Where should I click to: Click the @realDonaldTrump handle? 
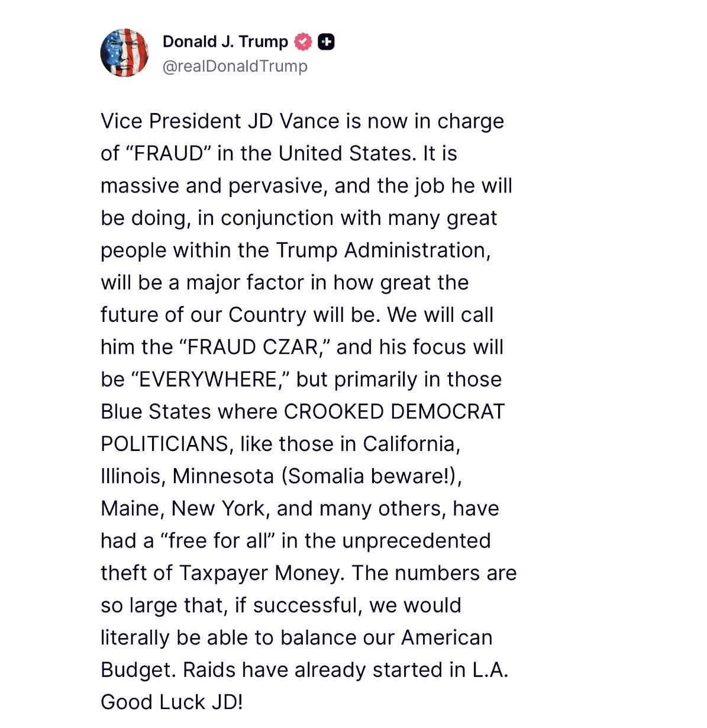click(x=235, y=66)
